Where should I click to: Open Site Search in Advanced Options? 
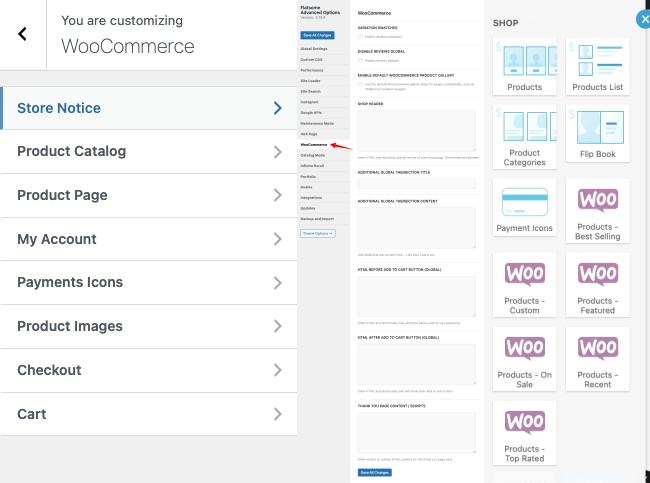(324, 91)
